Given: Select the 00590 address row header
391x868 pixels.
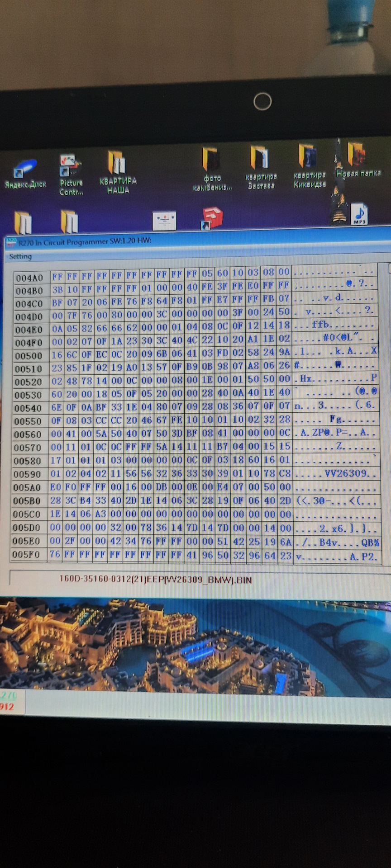Looking at the screenshot, I should point(29,474).
